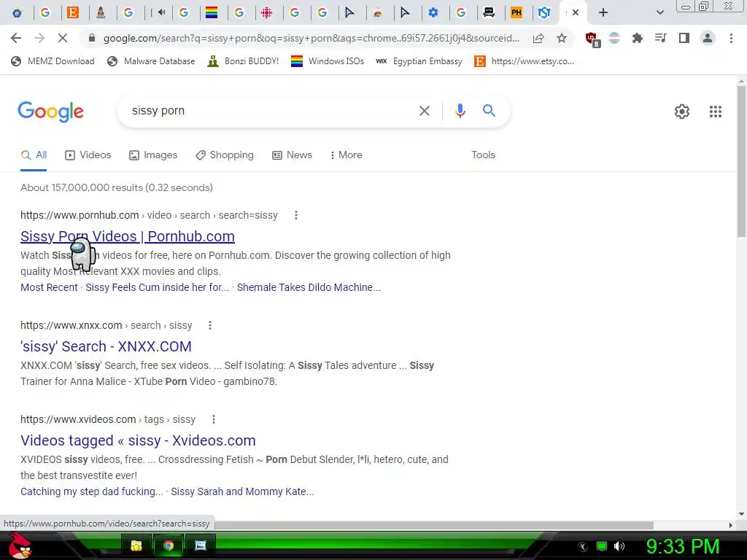Switch to the blue gear Settings tab
747x560 pixels.
click(x=433, y=12)
